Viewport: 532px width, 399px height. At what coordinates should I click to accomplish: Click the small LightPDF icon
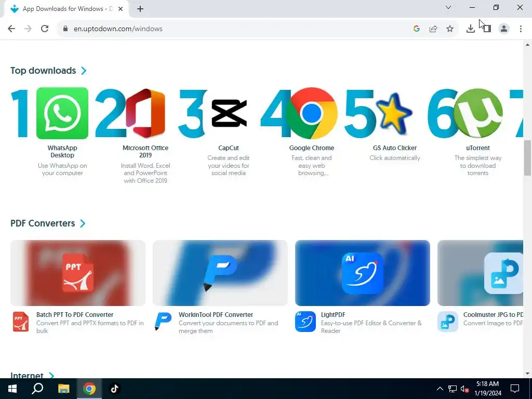coord(305,321)
